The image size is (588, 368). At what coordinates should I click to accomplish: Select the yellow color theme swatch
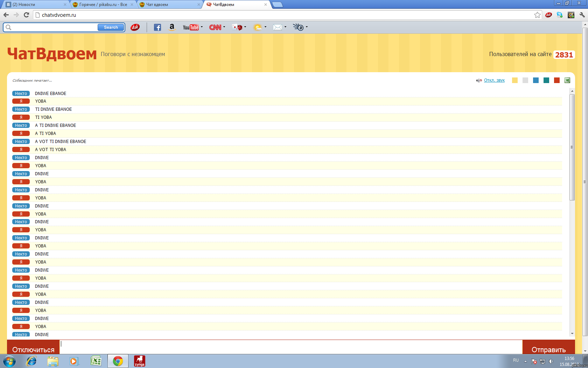pyautogui.click(x=515, y=80)
